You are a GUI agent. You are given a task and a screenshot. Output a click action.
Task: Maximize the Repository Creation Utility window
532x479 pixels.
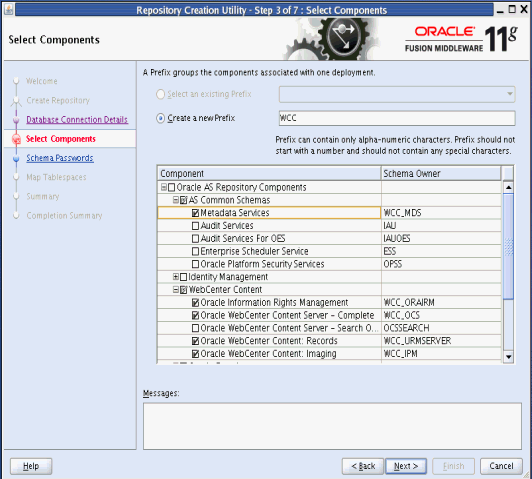tap(512, 9)
